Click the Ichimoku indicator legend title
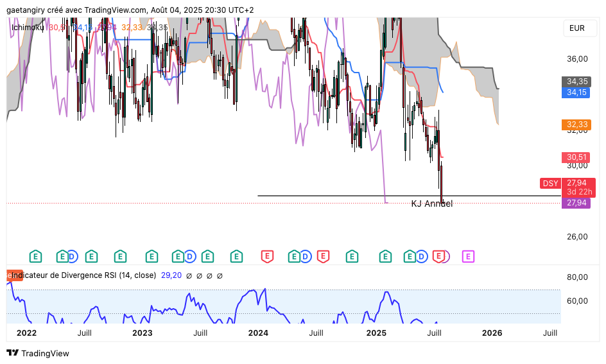This screenshot has height=364, width=606. 28,28
